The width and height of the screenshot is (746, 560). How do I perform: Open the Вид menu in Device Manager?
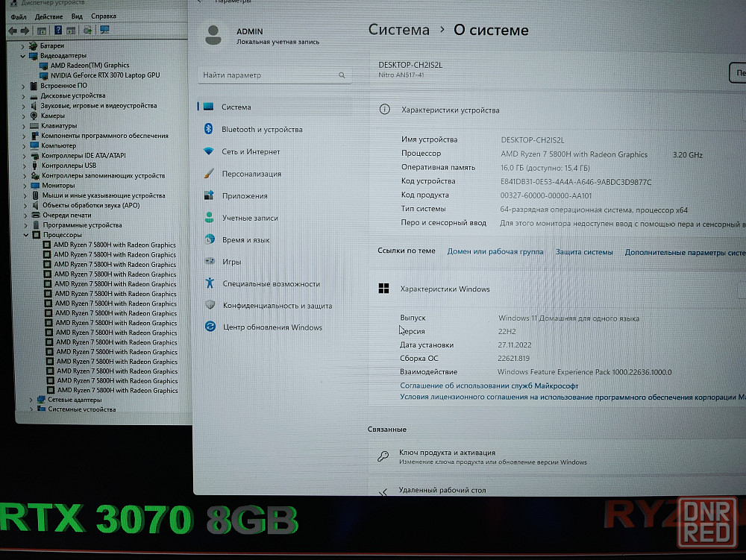pos(77,16)
